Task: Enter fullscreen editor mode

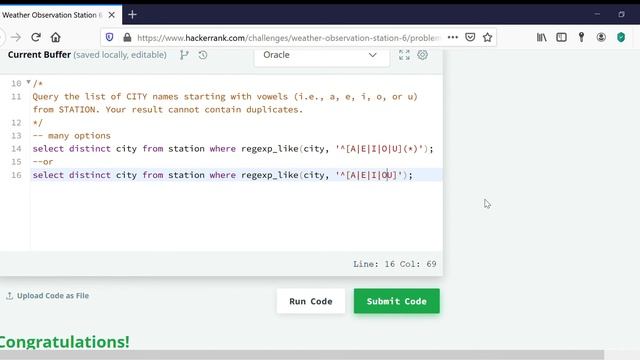Action: coord(404,55)
